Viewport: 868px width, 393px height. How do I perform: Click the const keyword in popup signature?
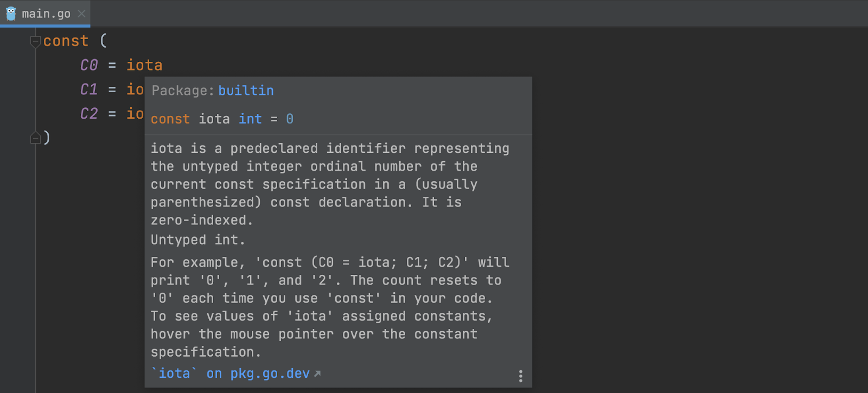click(x=170, y=119)
